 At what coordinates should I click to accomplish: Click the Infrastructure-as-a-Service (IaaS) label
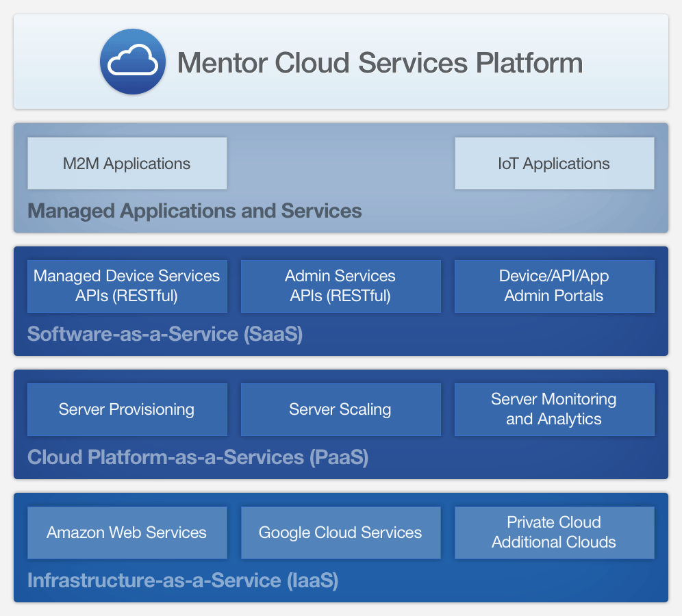[x=183, y=580]
